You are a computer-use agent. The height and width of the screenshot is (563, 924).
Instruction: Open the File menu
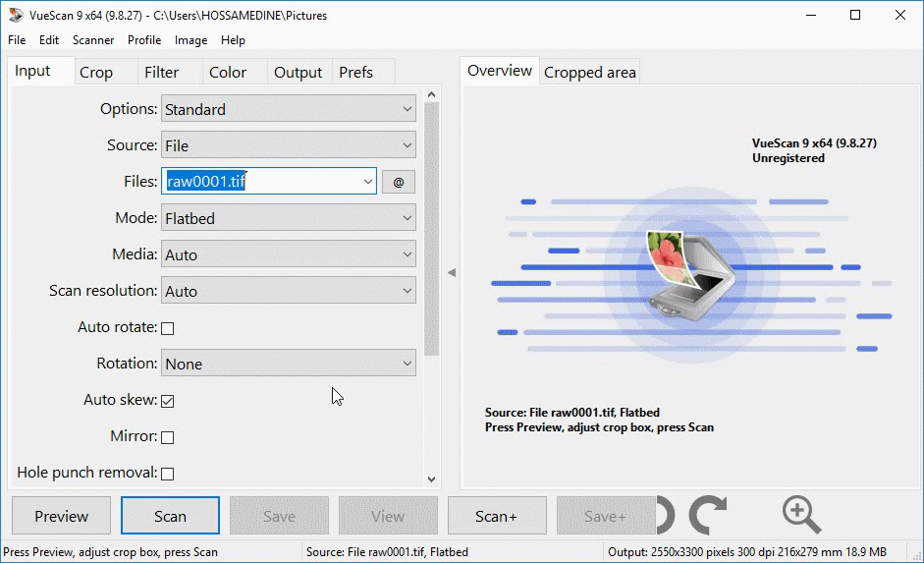click(x=17, y=40)
